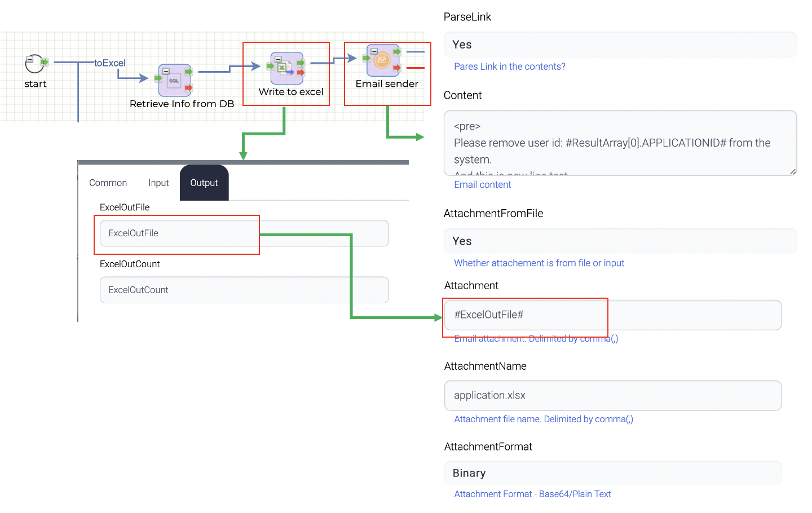Click red error port on Write to excel
Screen dimensions: 812x513
click(x=301, y=73)
